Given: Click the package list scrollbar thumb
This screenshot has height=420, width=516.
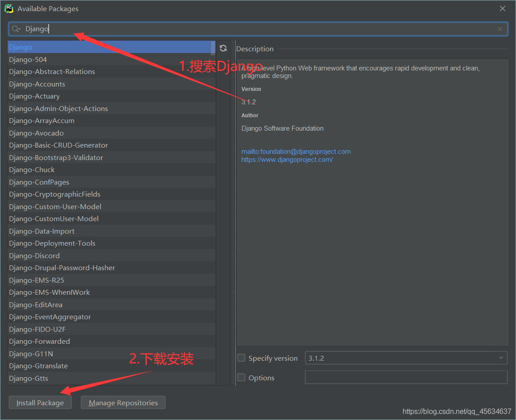Looking at the screenshot, I should pyautogui.click(x=213, y=47).
